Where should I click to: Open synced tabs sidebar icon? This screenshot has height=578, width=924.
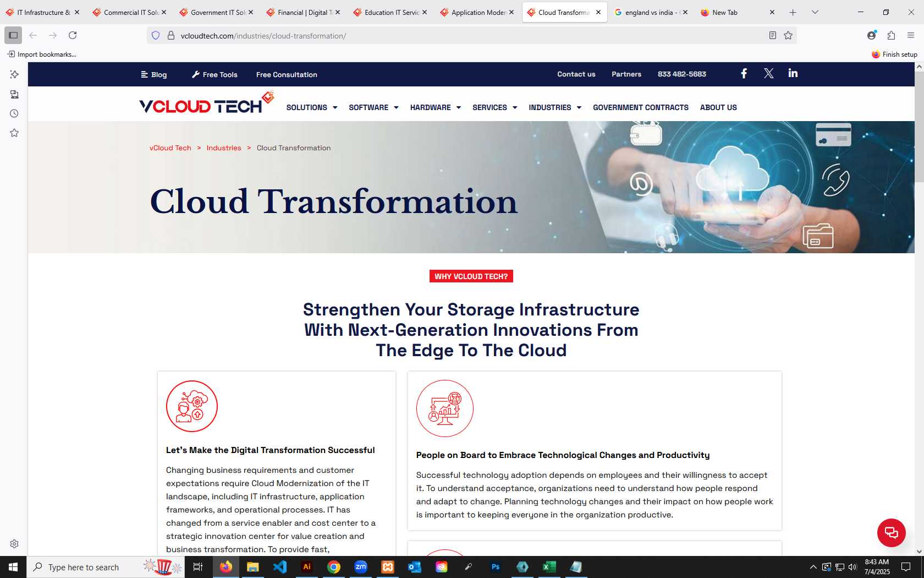point(14,94)
